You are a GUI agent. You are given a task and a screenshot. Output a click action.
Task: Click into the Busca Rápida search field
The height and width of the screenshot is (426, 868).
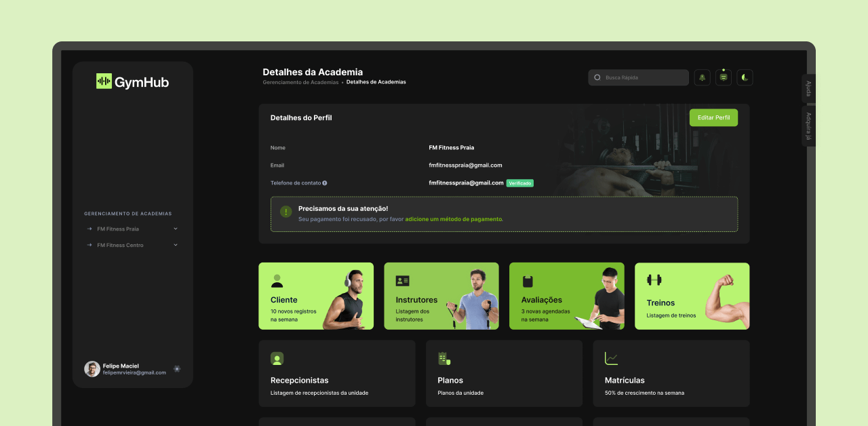pos(638,77)
